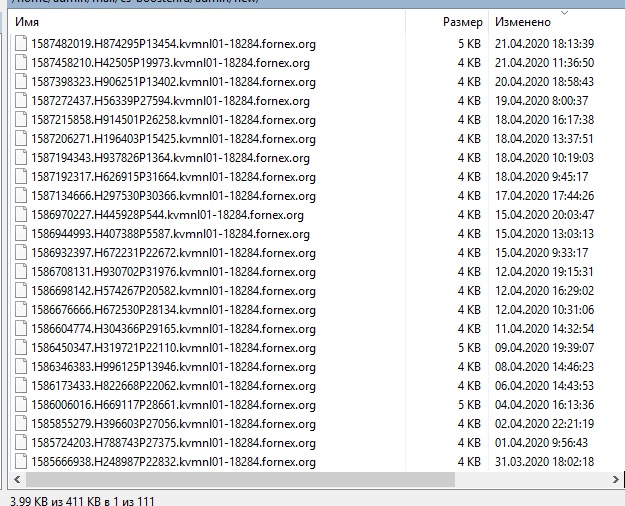Select file 1586450347.H319721P22110.kvmnl01-18284.fornex.org
This screenshot has height=506, width=625.
(x=173, y=348)
